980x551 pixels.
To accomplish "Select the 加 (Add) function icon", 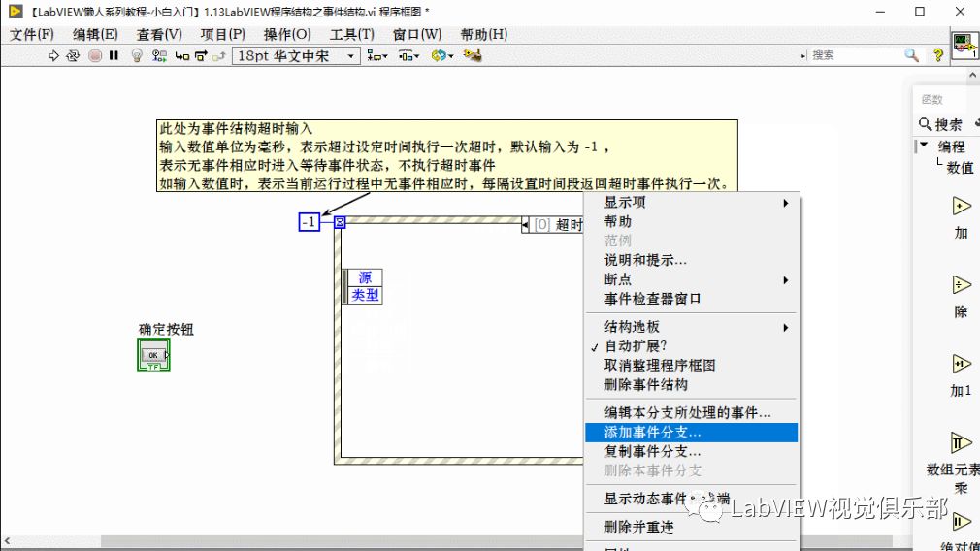I will click(962, 207).
